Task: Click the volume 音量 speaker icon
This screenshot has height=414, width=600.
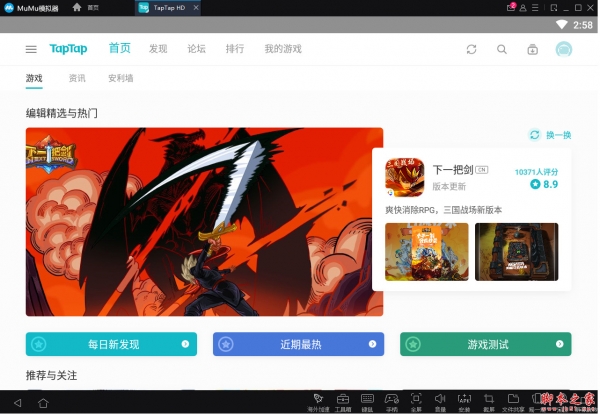Action: click(440, 399)
